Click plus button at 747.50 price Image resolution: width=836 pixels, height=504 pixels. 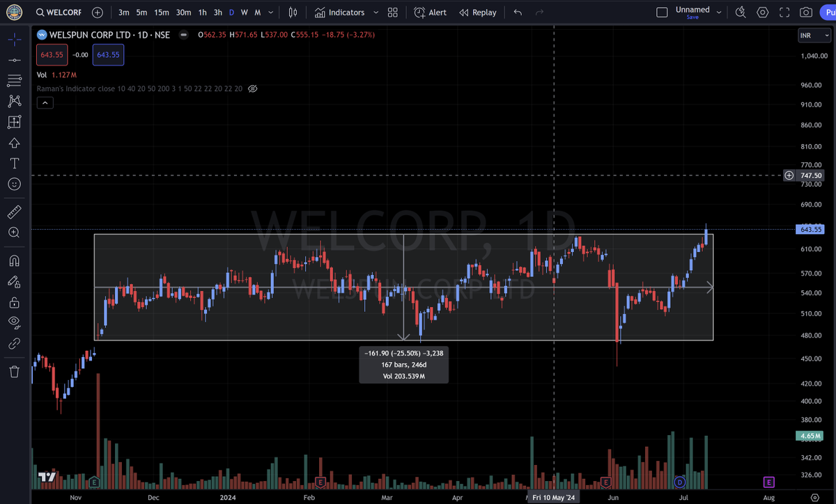(x=789, y=175)
